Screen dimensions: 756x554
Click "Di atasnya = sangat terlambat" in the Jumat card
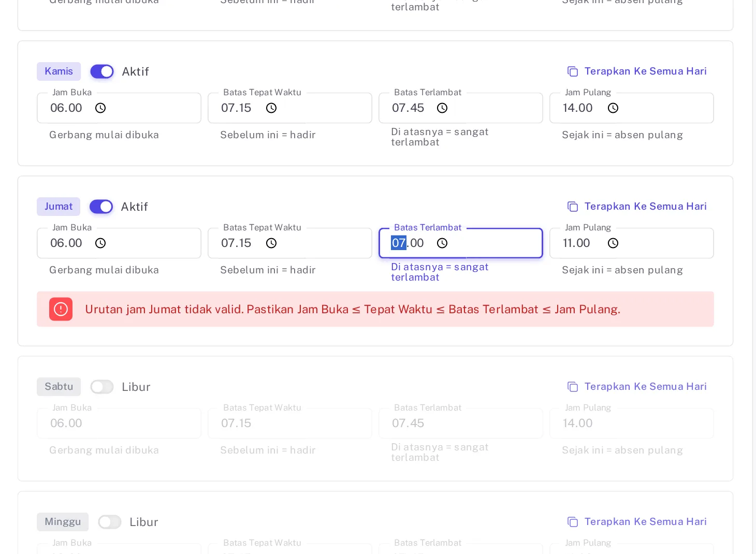[440, 272]
